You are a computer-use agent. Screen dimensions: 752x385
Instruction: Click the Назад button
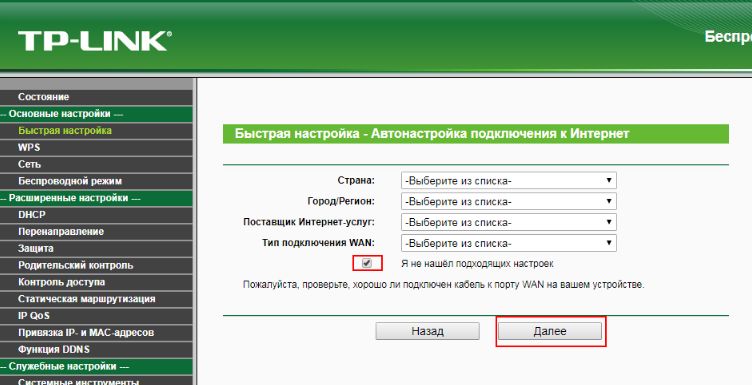click(x=427, y=331)
